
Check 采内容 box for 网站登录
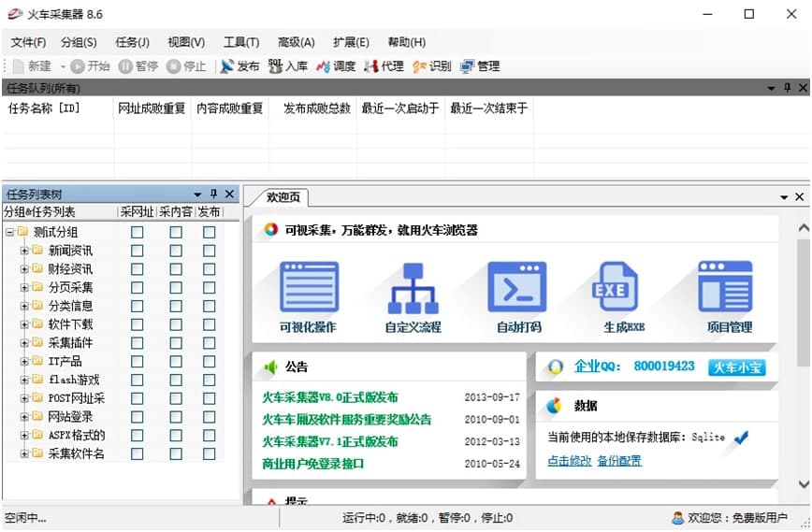[176, 417]
